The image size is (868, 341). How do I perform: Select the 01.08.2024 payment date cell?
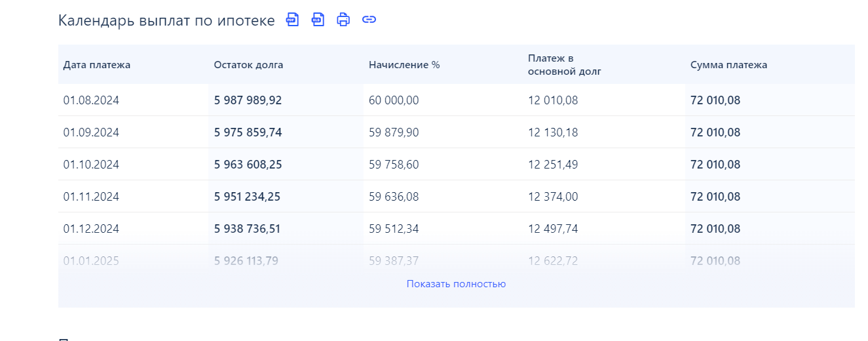[x=91, y=100]
